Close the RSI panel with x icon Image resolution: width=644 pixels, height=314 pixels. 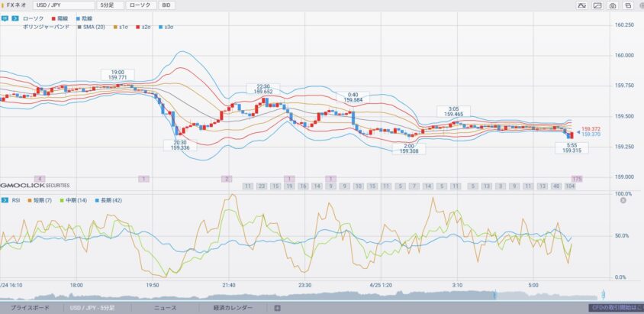coord(623,200)
